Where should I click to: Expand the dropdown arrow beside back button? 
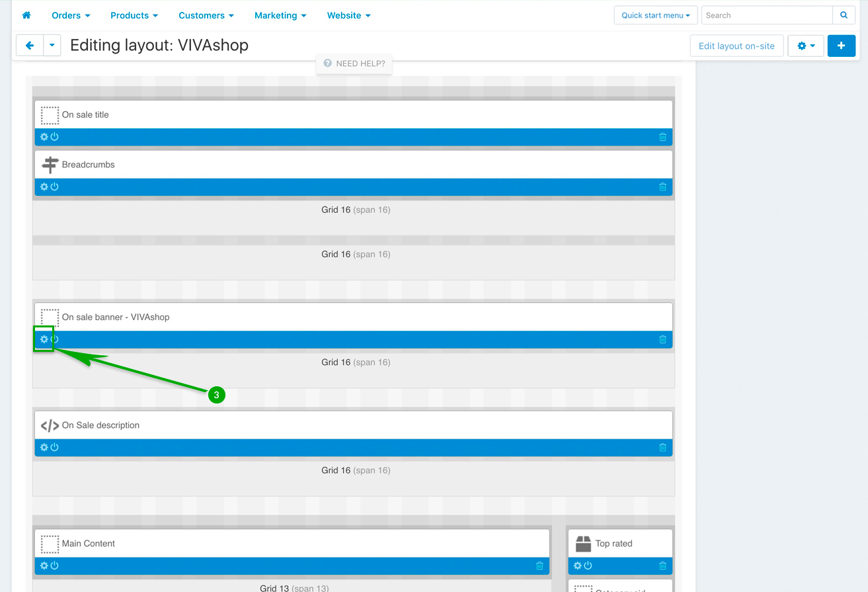(52, 46)
